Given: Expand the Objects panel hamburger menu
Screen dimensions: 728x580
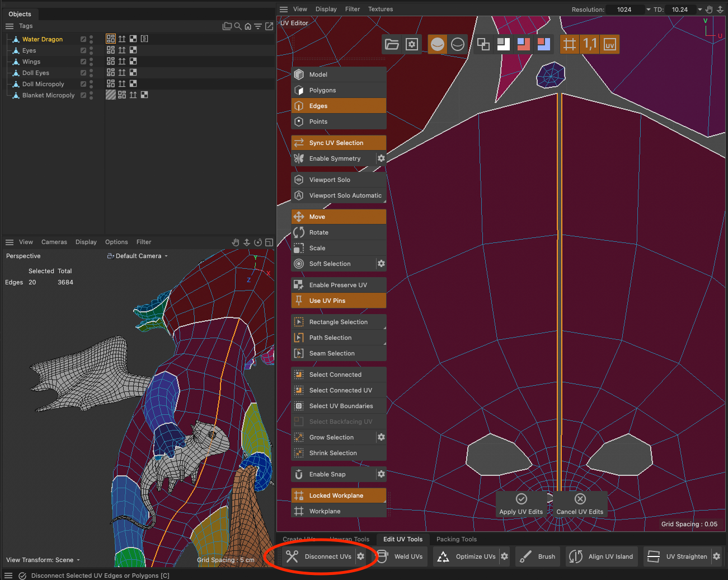Looking at the screenshot, I should [x=10, y=26].
